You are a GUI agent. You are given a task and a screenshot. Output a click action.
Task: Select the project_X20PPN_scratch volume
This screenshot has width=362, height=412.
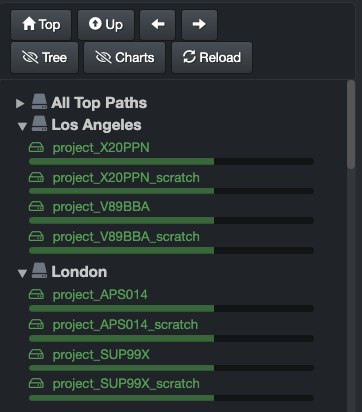pos(126,178)
